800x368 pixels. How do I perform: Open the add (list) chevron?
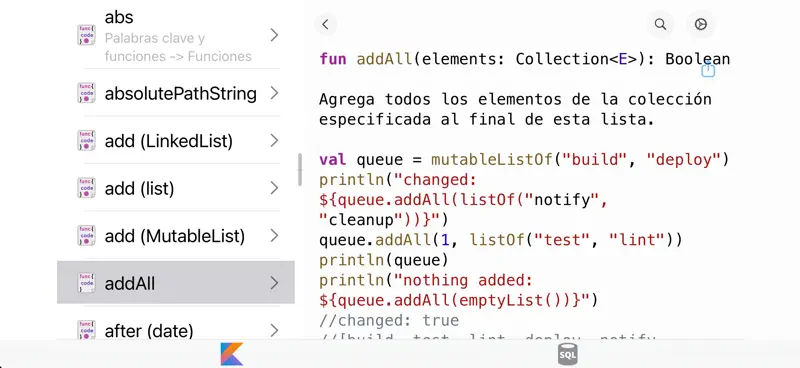(274, 188)
